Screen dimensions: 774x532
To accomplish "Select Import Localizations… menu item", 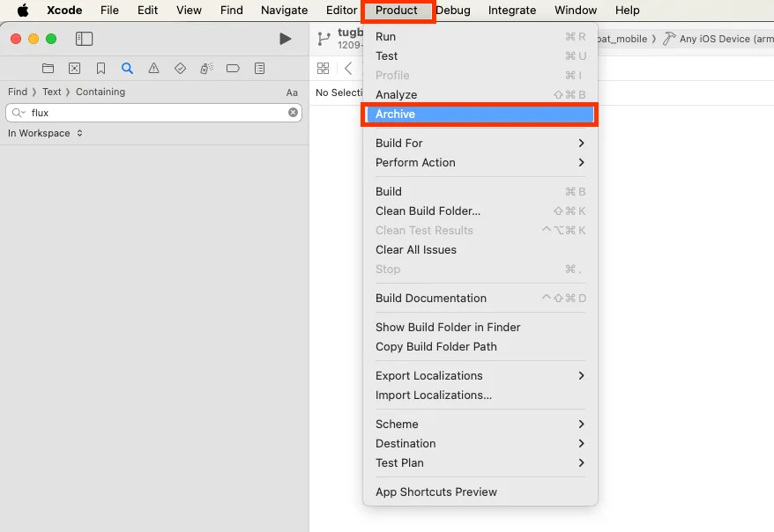I will click(x=480, y=395).
